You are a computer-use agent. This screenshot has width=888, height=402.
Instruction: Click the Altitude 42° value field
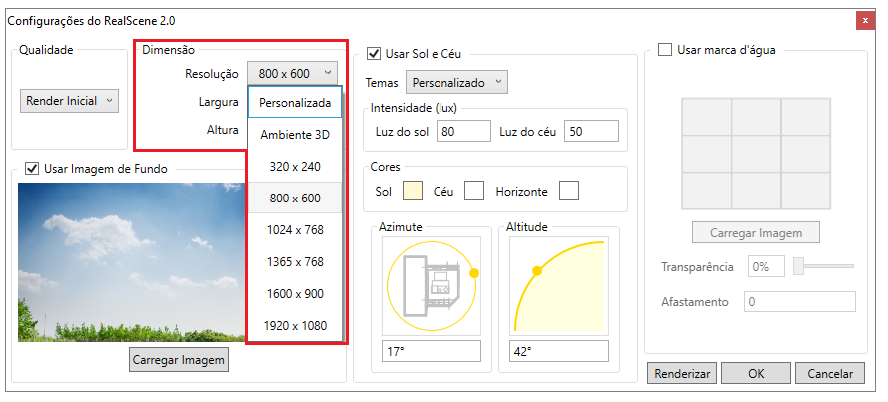click(x=559, y=351)
